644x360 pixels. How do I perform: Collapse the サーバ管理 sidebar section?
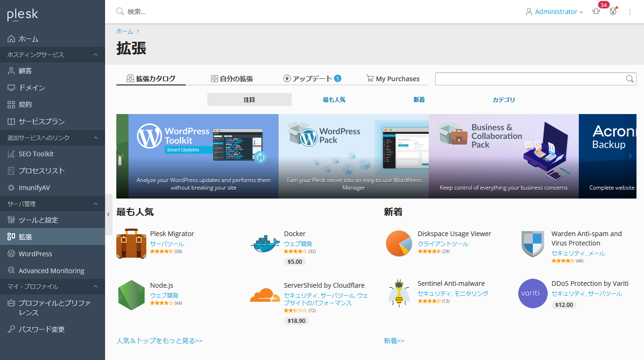96,204
